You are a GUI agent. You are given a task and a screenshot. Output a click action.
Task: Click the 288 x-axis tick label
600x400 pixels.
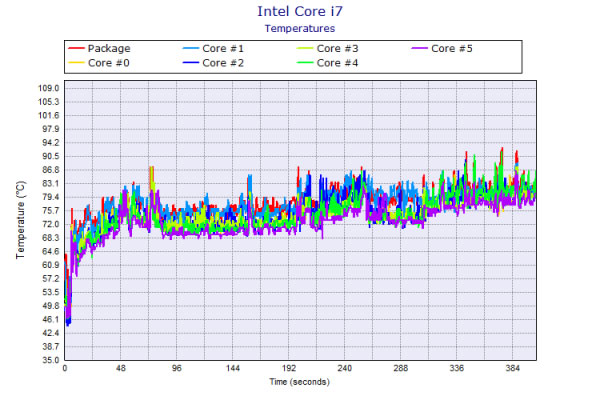point(401,368)
